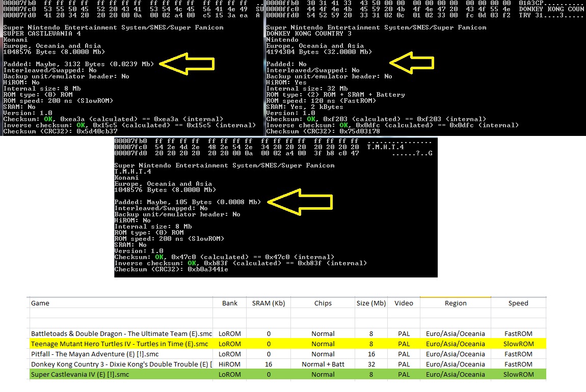The height and width of the screenshot is (392, 586).
Task: Click the Size (Mb) column header
Action: tap(371, 303)
